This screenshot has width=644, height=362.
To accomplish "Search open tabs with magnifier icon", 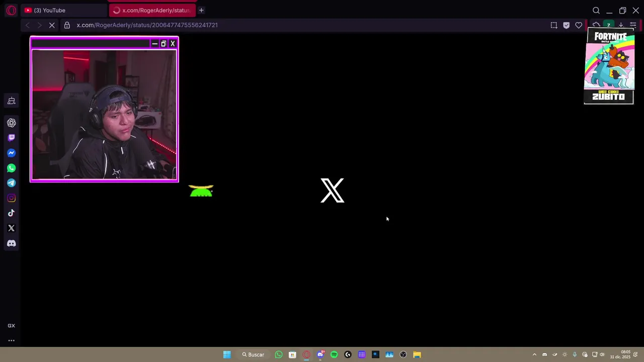I will pyautogui.click(x=596, y=10).
